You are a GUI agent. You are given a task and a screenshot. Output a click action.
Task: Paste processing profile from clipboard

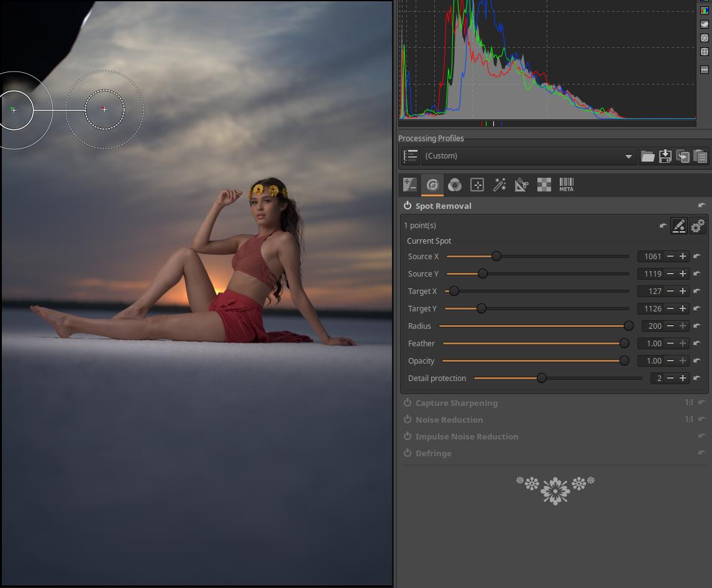click(700, 156)
